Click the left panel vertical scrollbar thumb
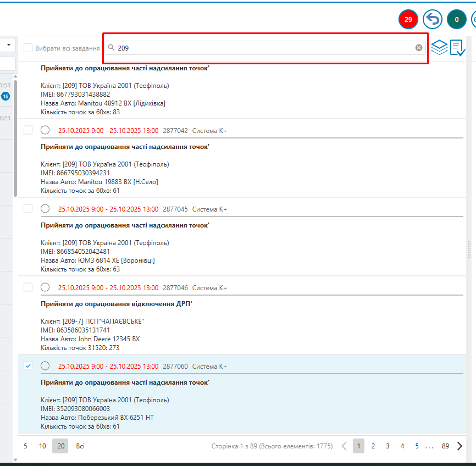 pyautogui.click(x=15, y=138)
